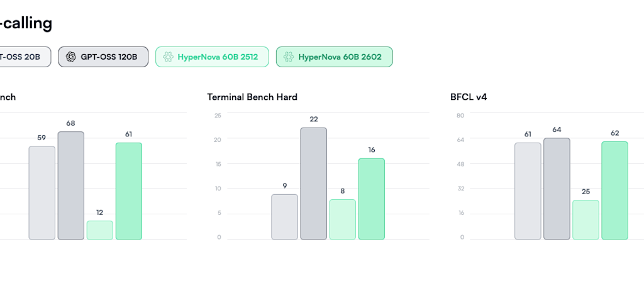Viewport: 644px width, 296px height.
Task: Select the Terminal Bench Hard chart title
Action: [x=252, y=97]
